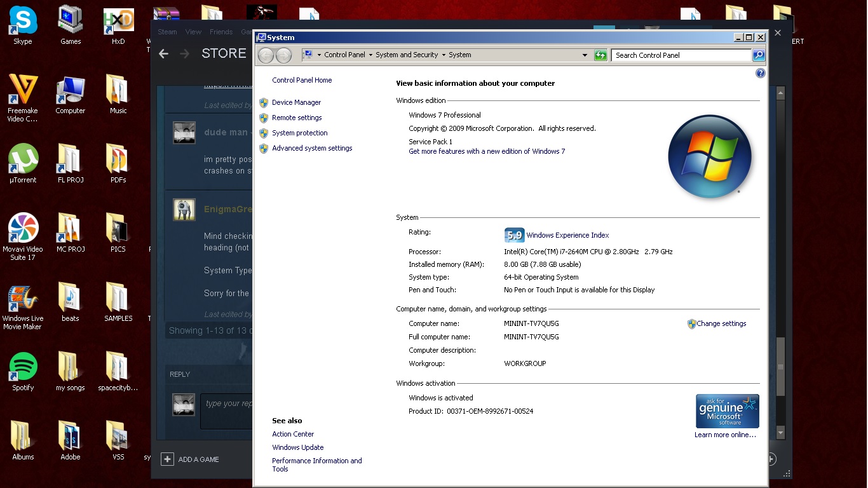
Task: Open Action Center
Action: click(293, 434)
